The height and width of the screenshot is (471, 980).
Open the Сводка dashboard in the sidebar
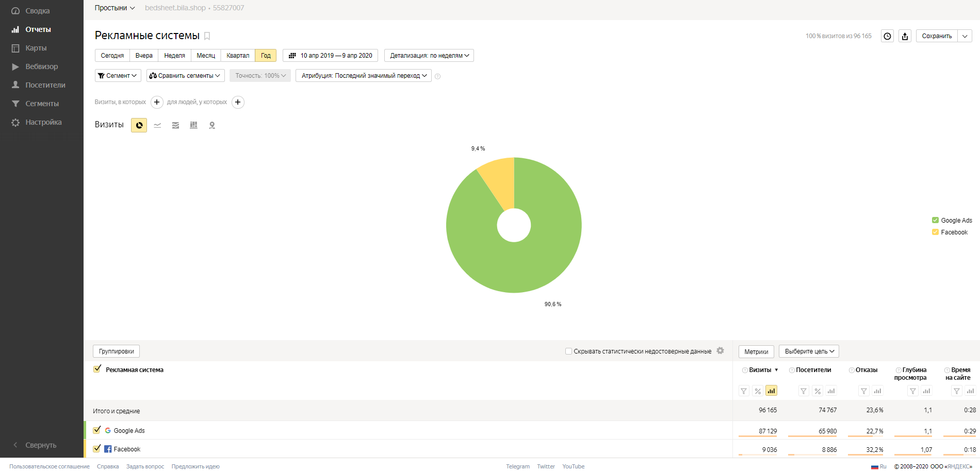click(x=37, y=11)
